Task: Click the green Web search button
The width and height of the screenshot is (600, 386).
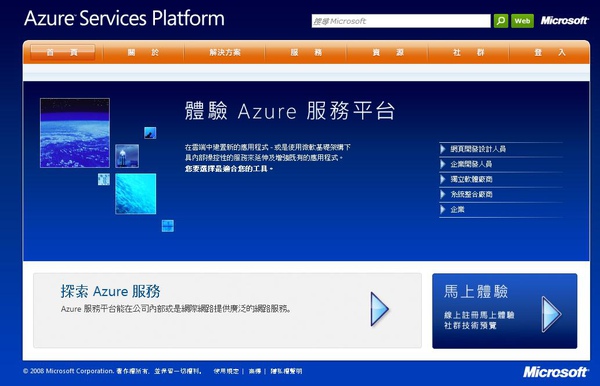Action: [x=522, y=21]
